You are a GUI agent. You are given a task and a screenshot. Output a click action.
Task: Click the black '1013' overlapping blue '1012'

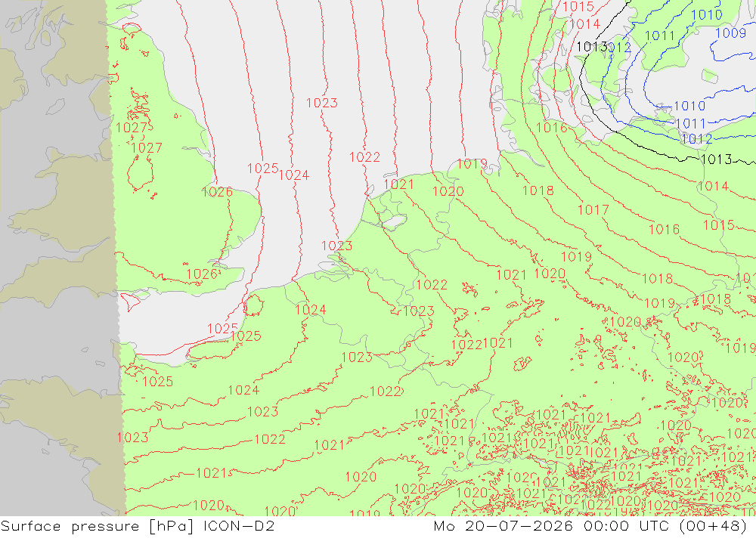(592, 47)
